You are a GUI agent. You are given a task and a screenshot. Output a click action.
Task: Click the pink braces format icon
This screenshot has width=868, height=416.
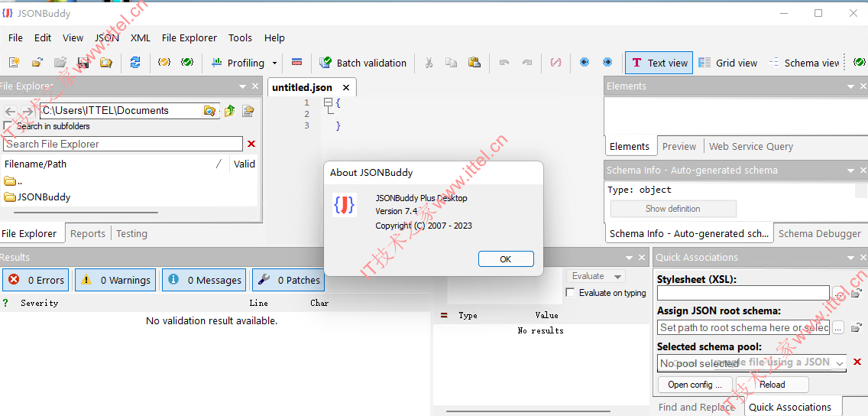tap(555, 63)
